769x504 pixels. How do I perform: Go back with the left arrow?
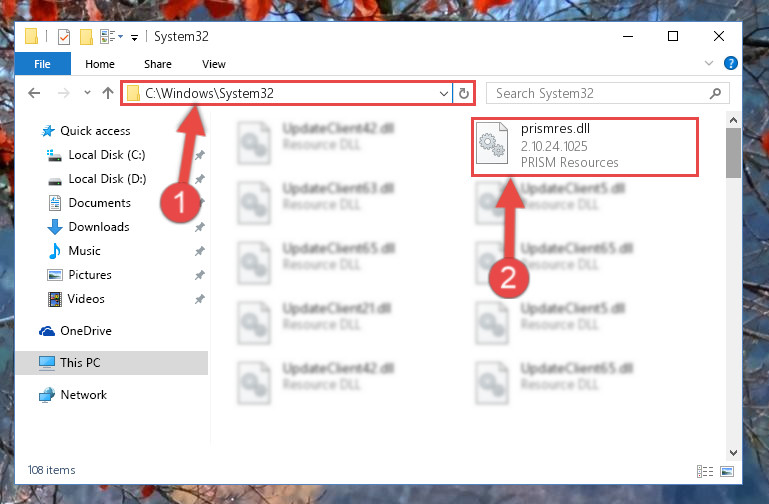(34, 93)
